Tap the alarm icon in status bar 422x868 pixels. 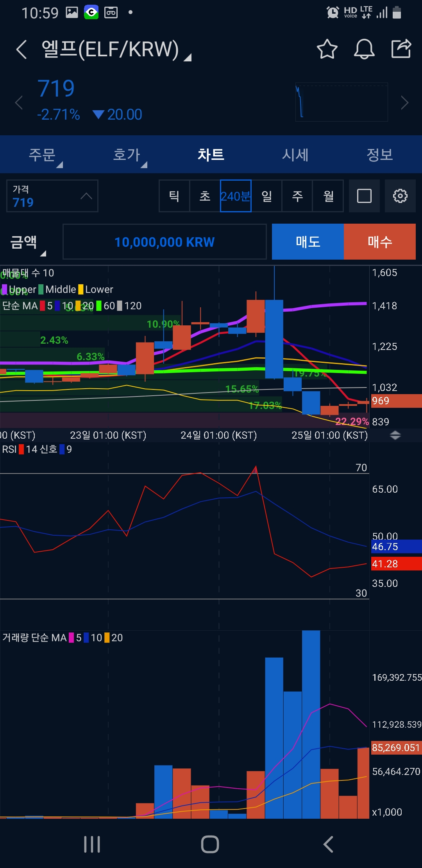333,13
